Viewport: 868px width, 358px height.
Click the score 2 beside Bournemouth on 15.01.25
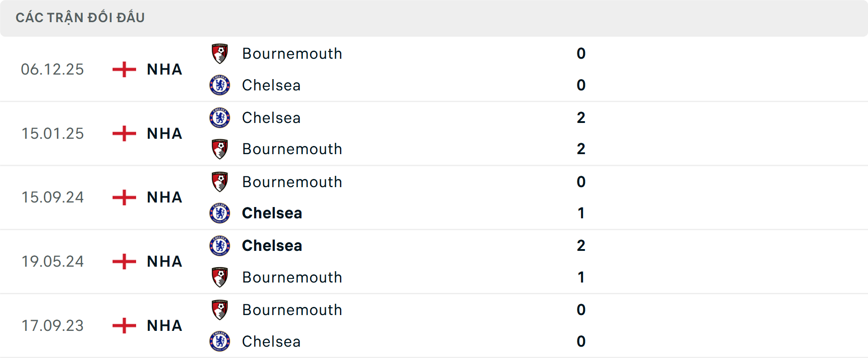581,149
